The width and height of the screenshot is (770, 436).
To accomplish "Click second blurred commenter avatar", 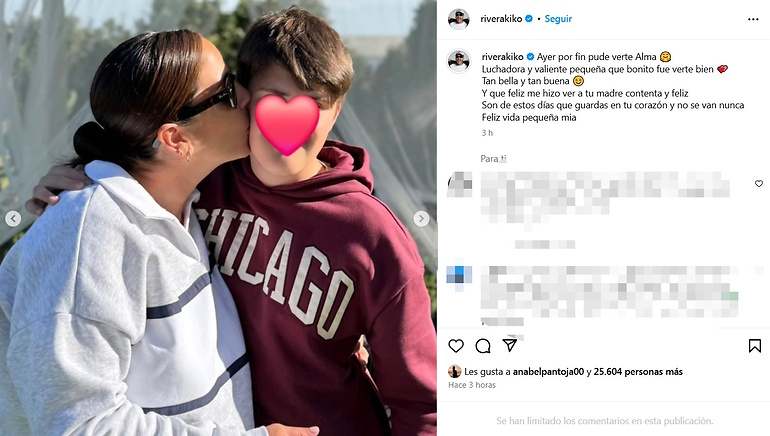I will [460, 275].
